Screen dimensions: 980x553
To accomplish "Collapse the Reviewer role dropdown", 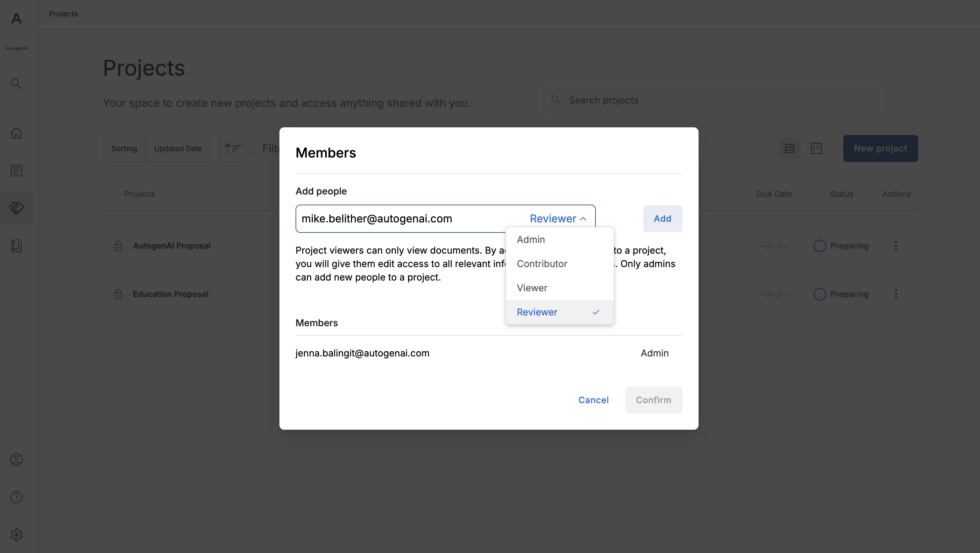I will (558, 218).
